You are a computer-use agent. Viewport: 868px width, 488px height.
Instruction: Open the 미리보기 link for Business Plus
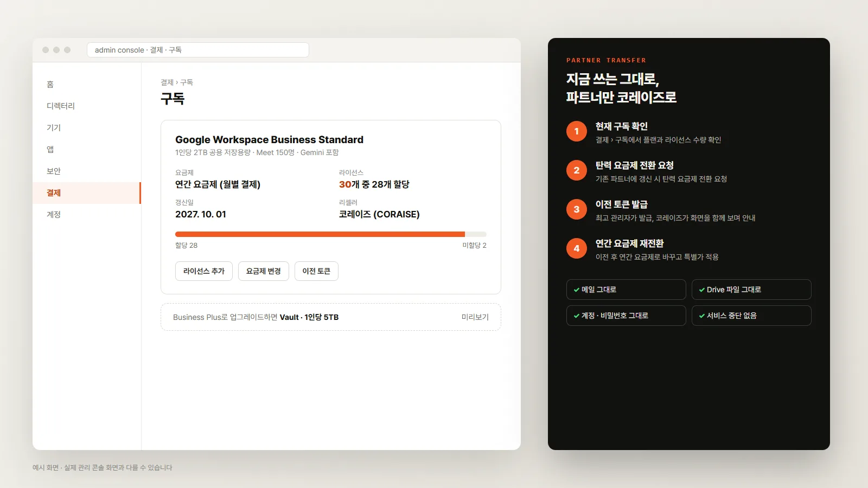pos(475,317)
